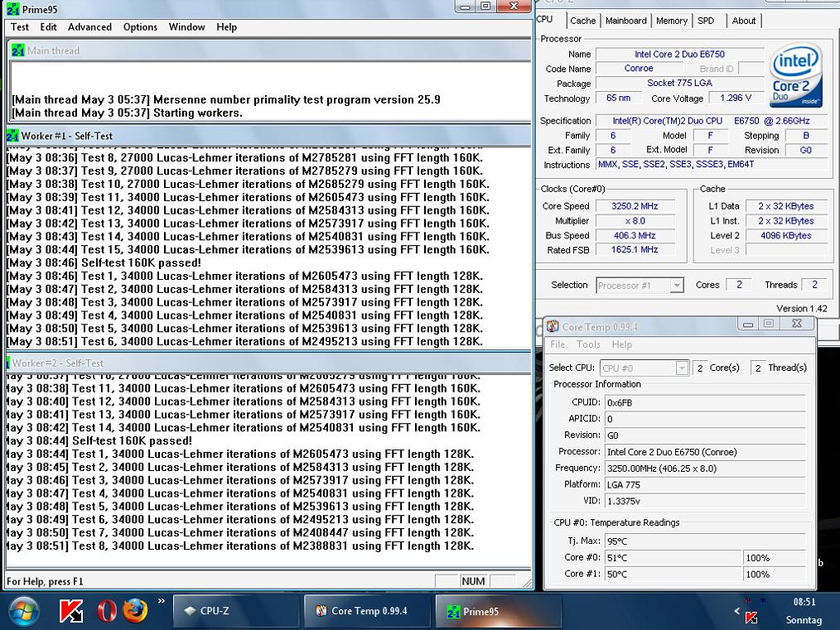Switch to the About tab in CPU-Z
Image resolution: width=840 pixels, height=630 pixels.
(x=744, y=21)
